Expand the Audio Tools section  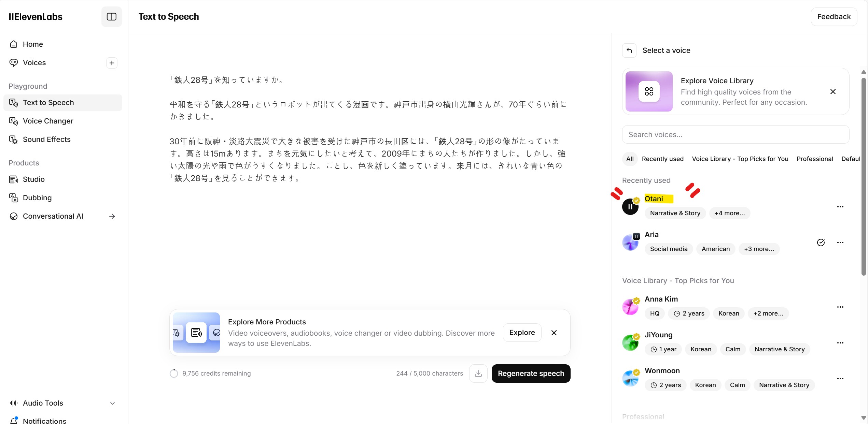pos(63,403)
